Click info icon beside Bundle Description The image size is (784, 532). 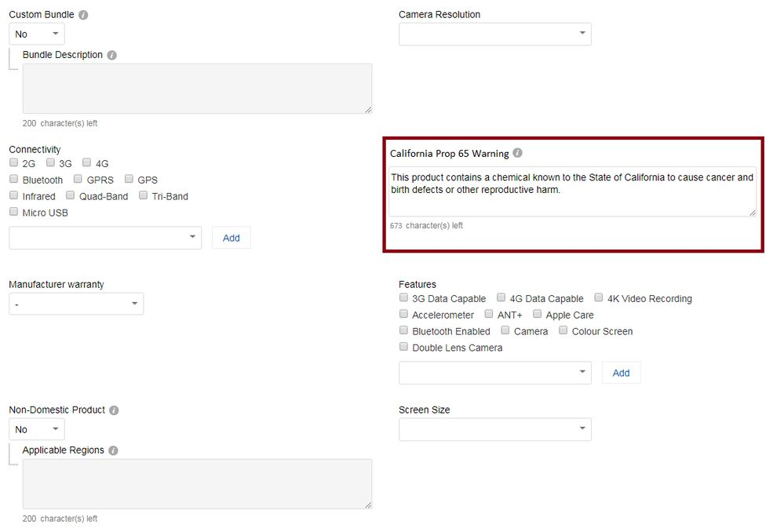(112, 55)
